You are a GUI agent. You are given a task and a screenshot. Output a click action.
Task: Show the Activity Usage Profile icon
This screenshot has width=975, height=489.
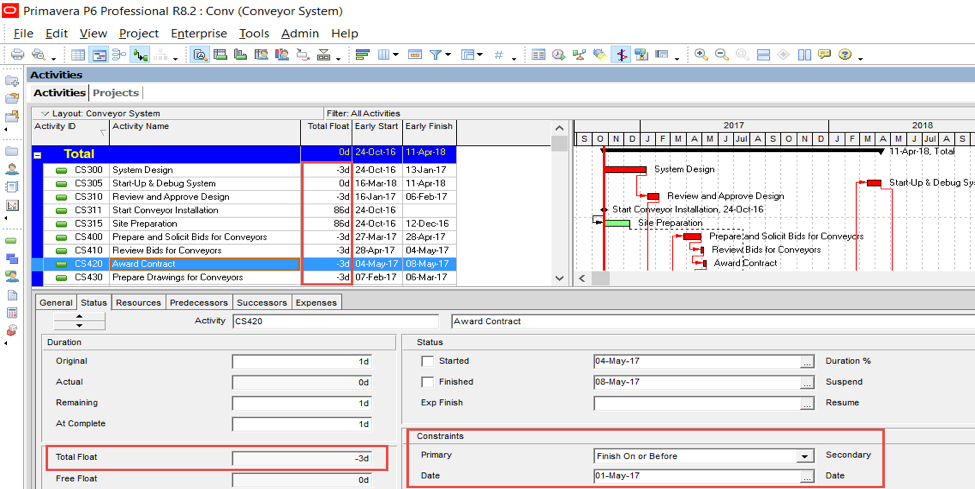pos(241,55)
